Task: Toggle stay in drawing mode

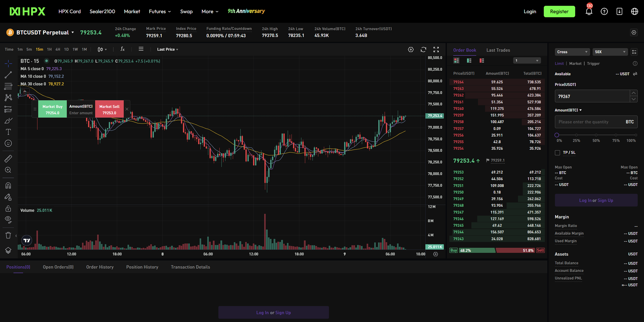Action: pyautogui.click(x=8, y=197)
